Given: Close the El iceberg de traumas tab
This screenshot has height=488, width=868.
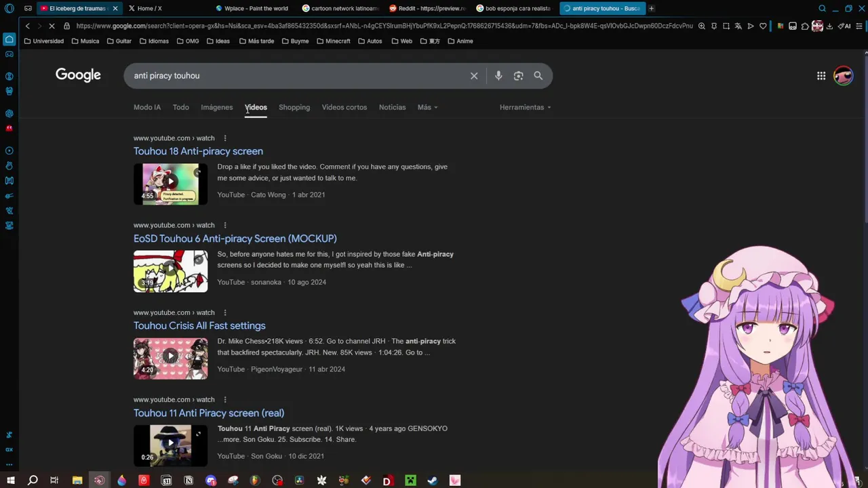Looking at the screenshot, I should tap(115, 8).
